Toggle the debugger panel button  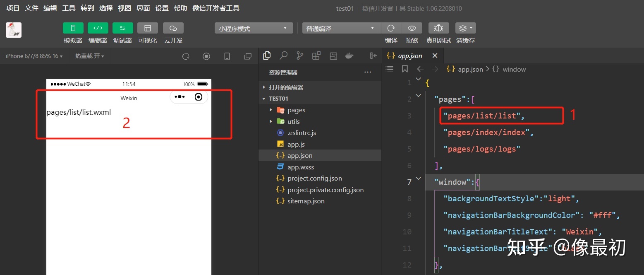click(123, 28)
